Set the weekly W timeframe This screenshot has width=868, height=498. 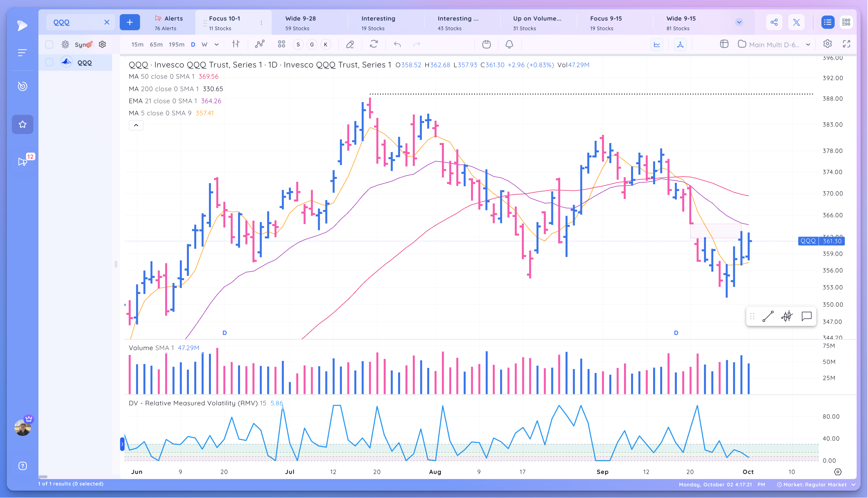(205, 44)
